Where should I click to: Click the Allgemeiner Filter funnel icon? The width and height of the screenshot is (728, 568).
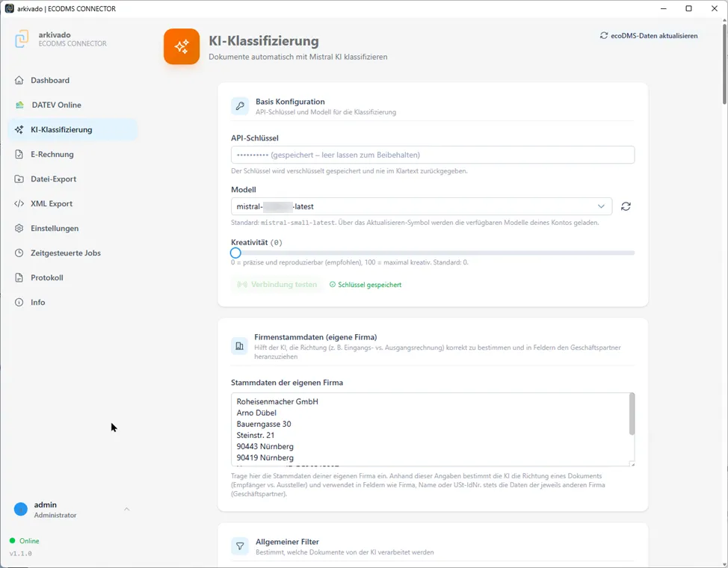tap(240, 546)
